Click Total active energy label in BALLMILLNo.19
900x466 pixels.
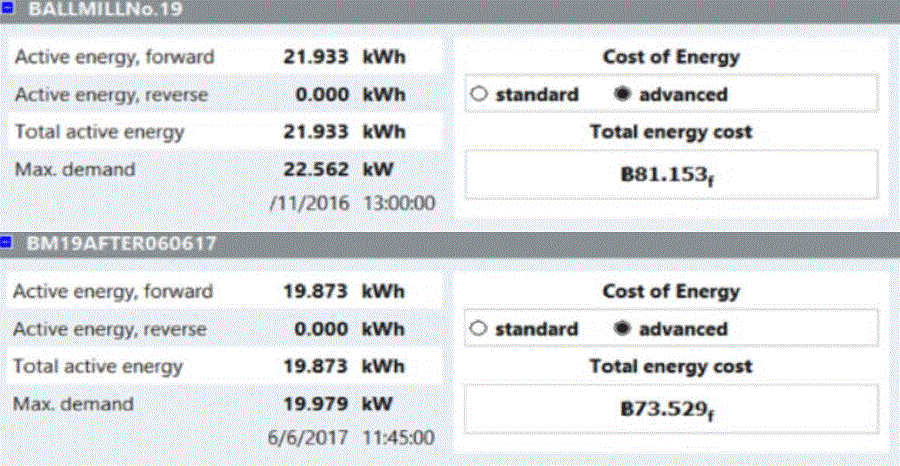click(x=99, y=132)
